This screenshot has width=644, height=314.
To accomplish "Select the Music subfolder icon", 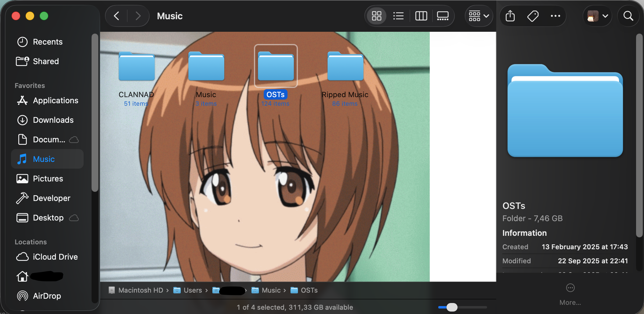I will [x=206, y=66].
